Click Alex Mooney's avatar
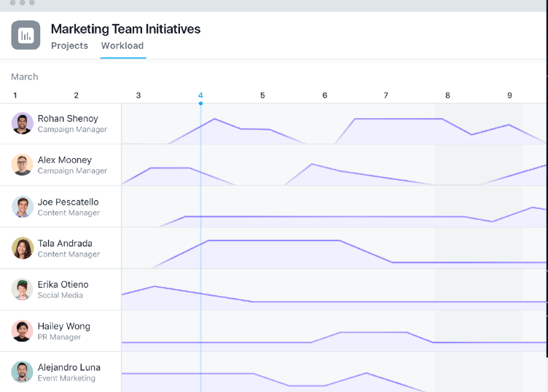Screen dimensions: 548x392 tap(23, 165)
